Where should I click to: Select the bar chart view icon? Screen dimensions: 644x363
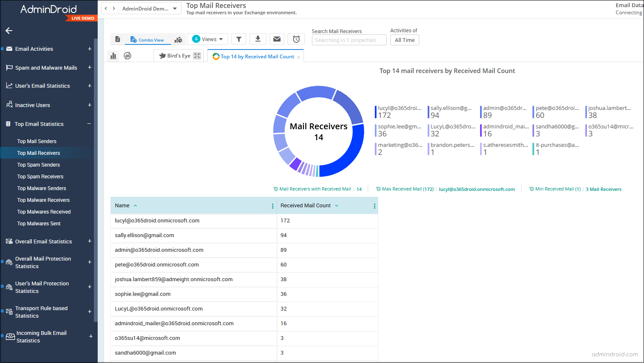pos(113,55)
